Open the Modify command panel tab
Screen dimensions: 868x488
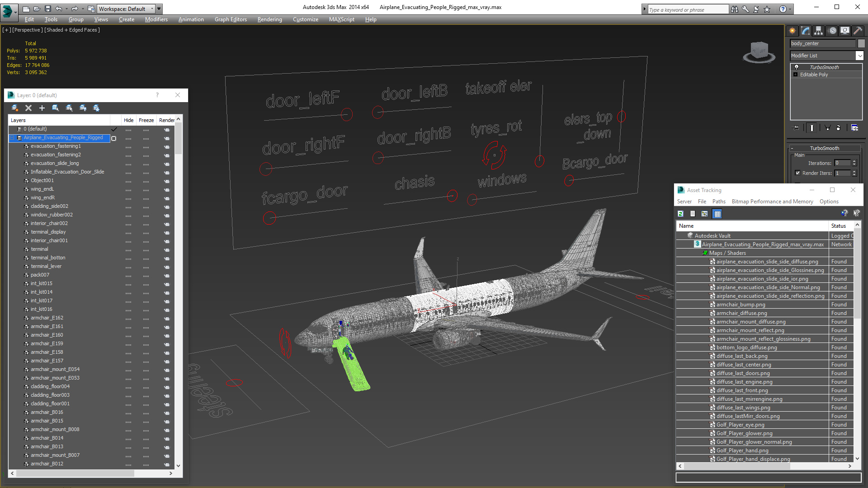point(806,31)
